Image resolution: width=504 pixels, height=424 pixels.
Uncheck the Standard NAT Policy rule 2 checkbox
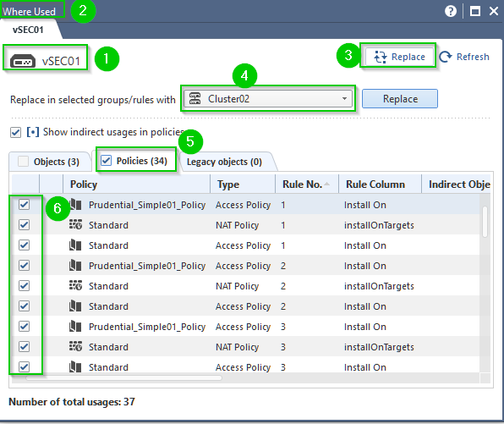coord(25,285)
